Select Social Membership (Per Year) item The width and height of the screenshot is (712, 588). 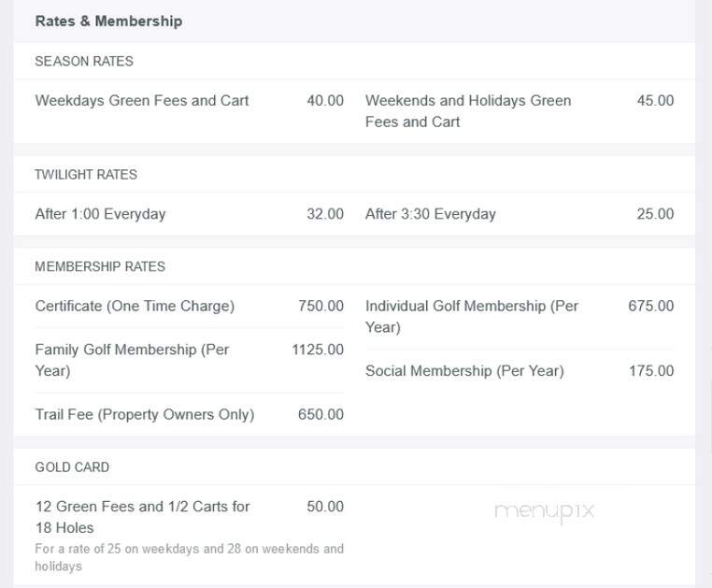point(464,371)
